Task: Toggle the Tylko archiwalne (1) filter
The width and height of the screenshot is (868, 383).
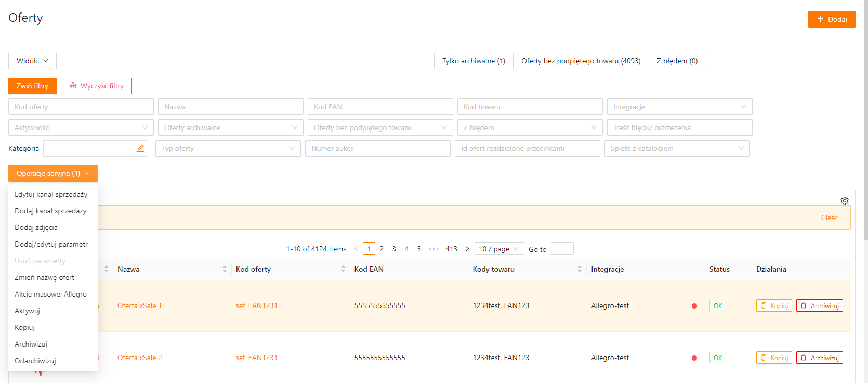Action: pos(474,61)
